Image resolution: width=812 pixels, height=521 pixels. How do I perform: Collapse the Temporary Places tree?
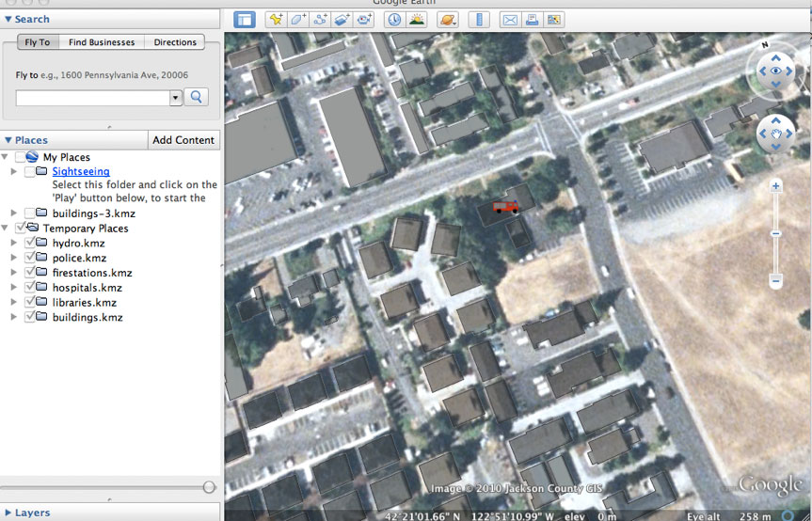click(x=7, y=229)
